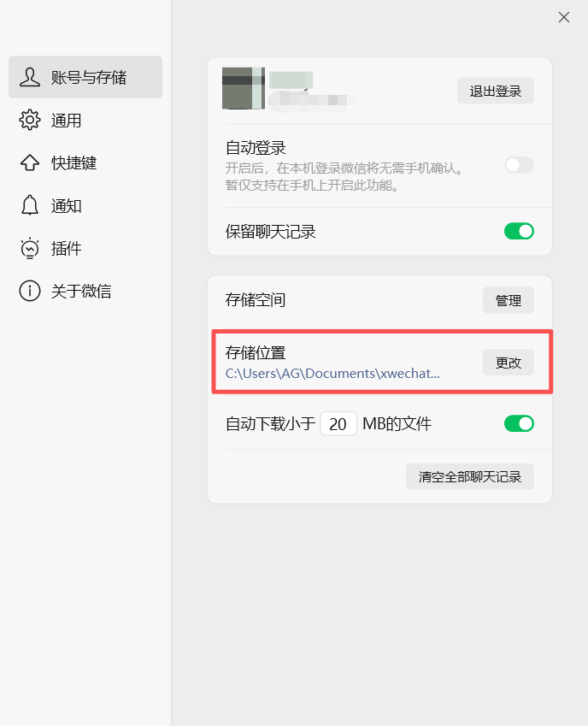Click the bell icon for 通知

click(30, 205)
